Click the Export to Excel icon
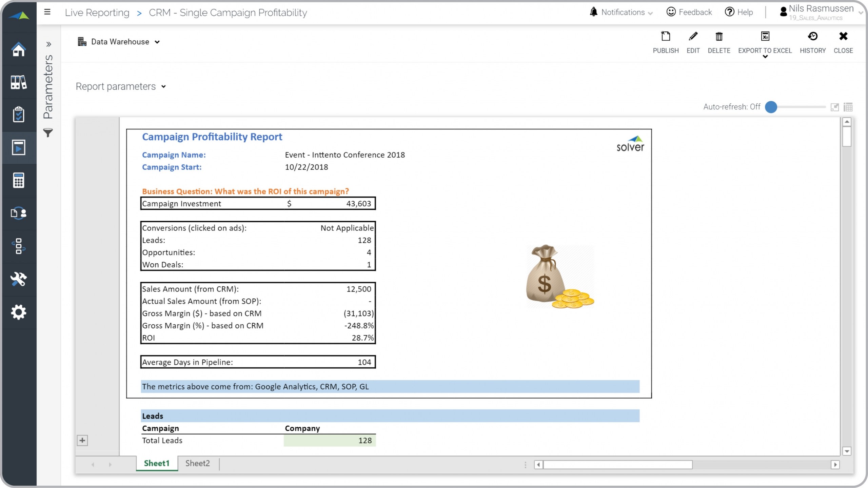This screenshot has width=868, height=488. pos(765,37)
